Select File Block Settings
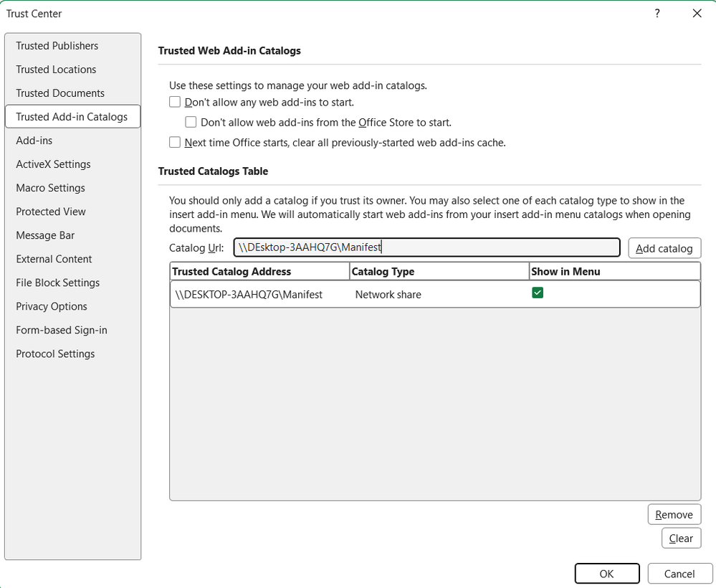Viewport: 716px width, 588px height. coord(58,283)
